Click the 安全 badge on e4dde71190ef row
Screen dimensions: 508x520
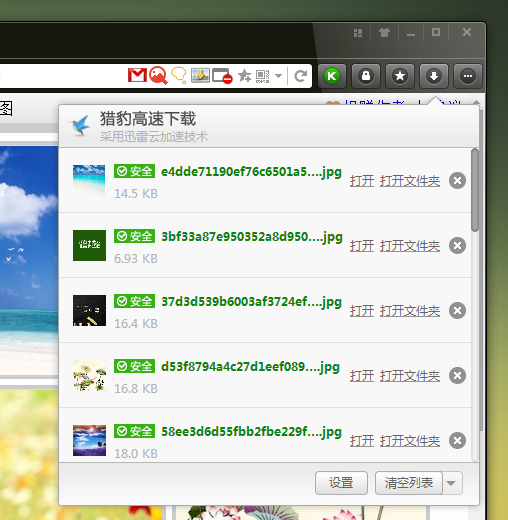(134, 171)
